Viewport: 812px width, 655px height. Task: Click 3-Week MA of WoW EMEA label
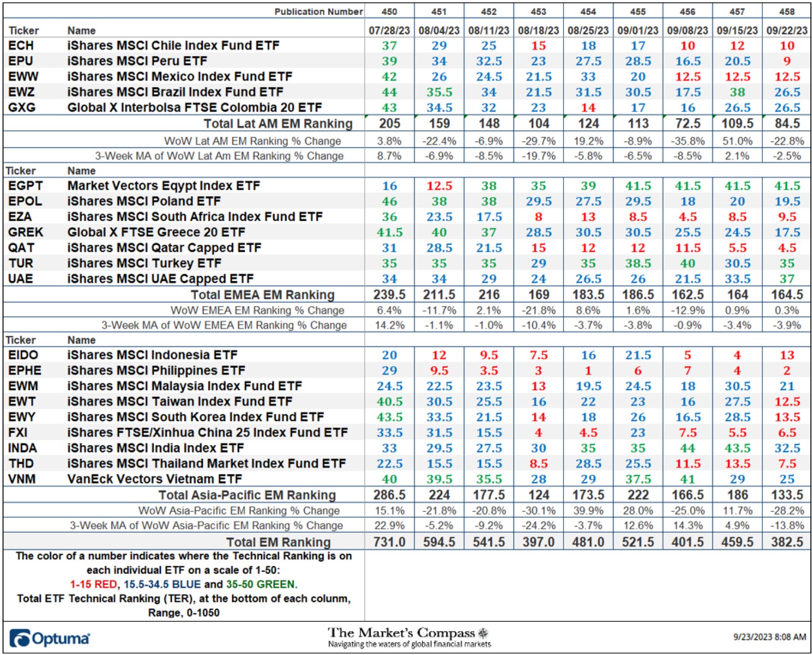pyautogui.click(x=224, y=326)
